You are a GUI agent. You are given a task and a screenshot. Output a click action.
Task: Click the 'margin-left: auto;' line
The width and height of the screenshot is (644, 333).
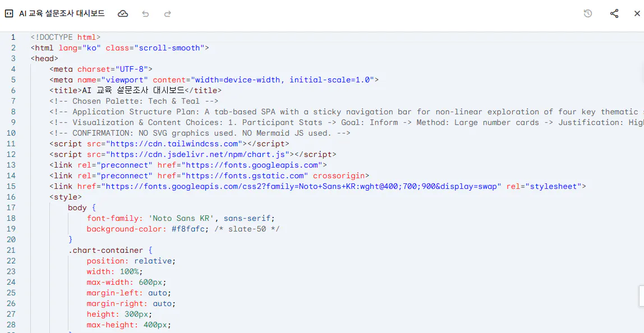[x=128, y=293]
